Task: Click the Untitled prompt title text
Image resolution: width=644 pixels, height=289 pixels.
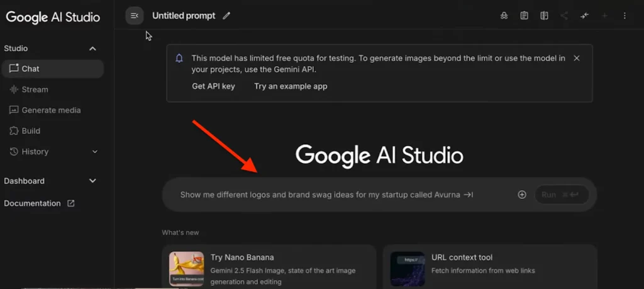Action: (184, 16)
